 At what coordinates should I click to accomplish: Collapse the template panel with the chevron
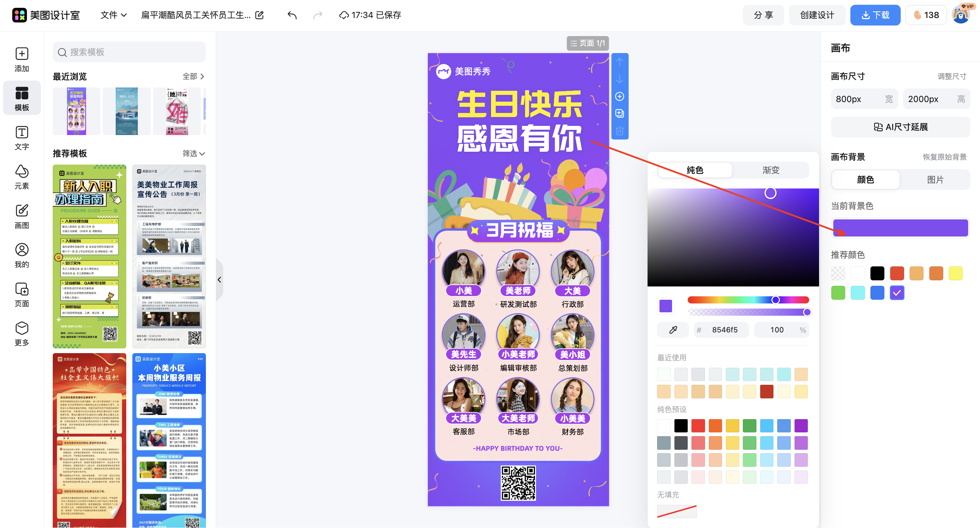pyautogui.click(x=219, y=280)
